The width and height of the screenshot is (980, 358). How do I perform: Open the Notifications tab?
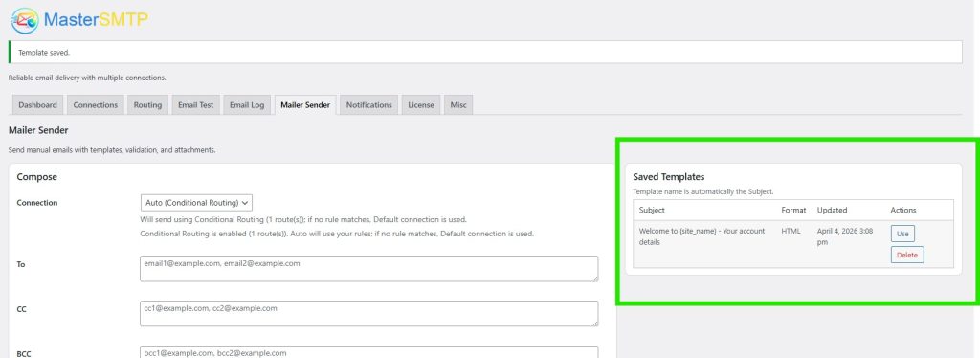[368, 105]
